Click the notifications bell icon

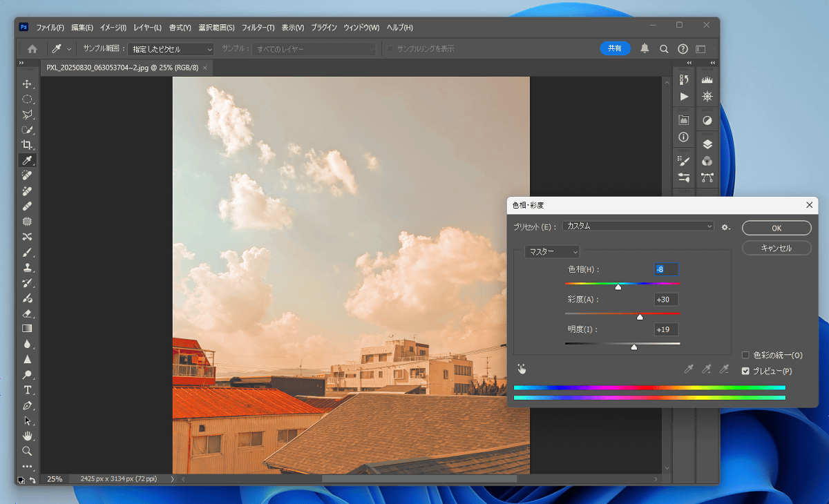(x=645, y=48)
